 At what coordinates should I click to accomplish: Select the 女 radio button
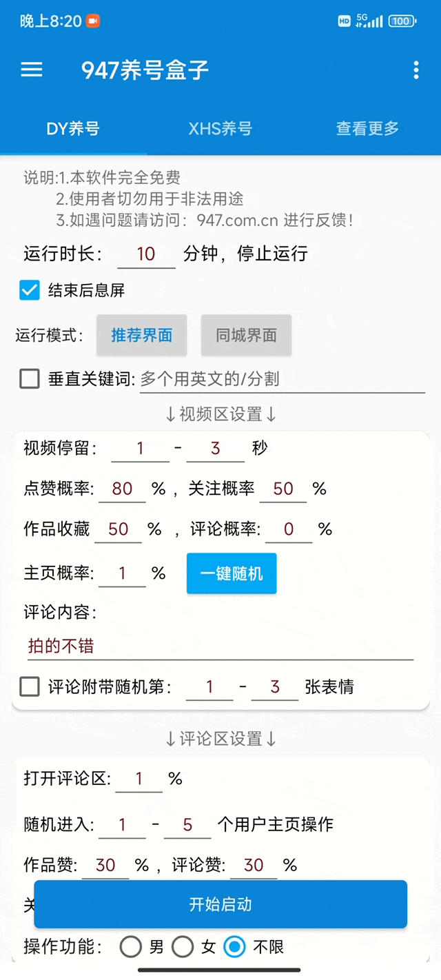click(183, 947)
